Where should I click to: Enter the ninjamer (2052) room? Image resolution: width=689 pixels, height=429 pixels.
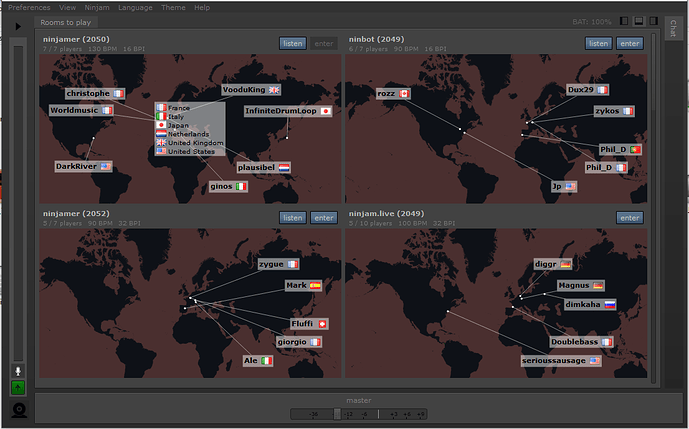click(324, 218)
